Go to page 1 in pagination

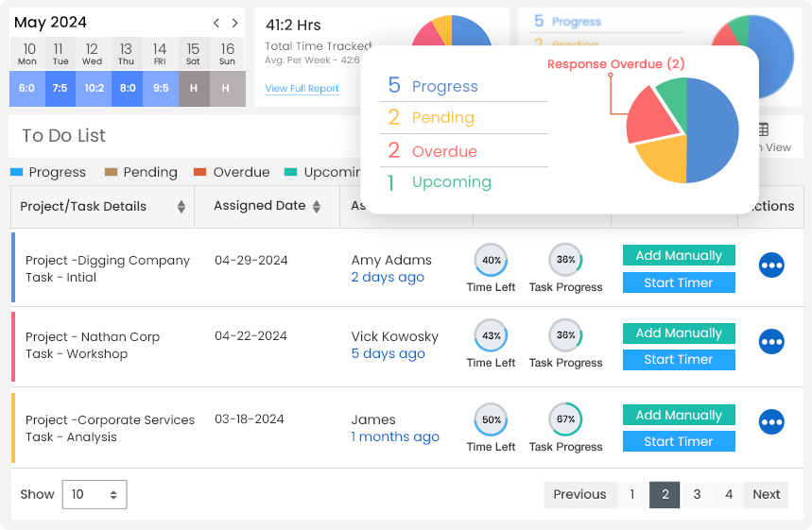coord(632,494)
